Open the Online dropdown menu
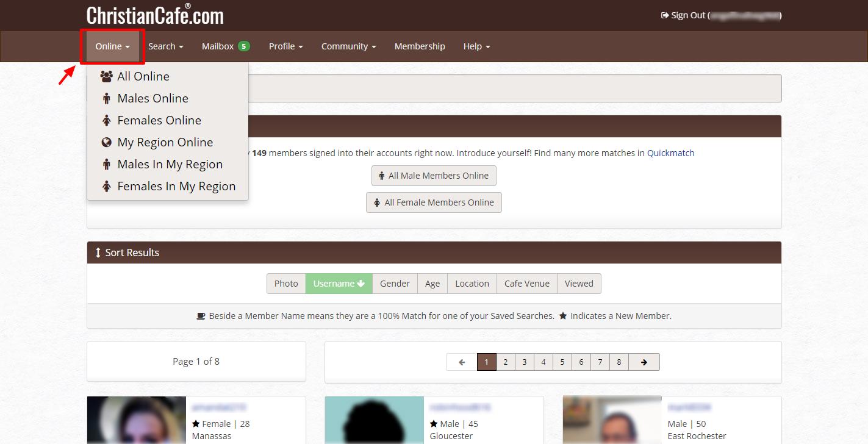 (x=113, y=46)
